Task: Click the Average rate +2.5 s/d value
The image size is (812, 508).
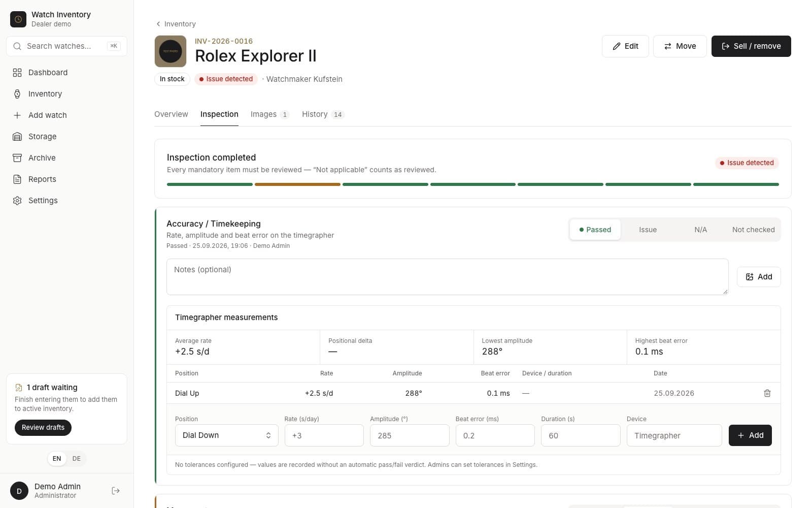Action: click(x=192, y=352)
